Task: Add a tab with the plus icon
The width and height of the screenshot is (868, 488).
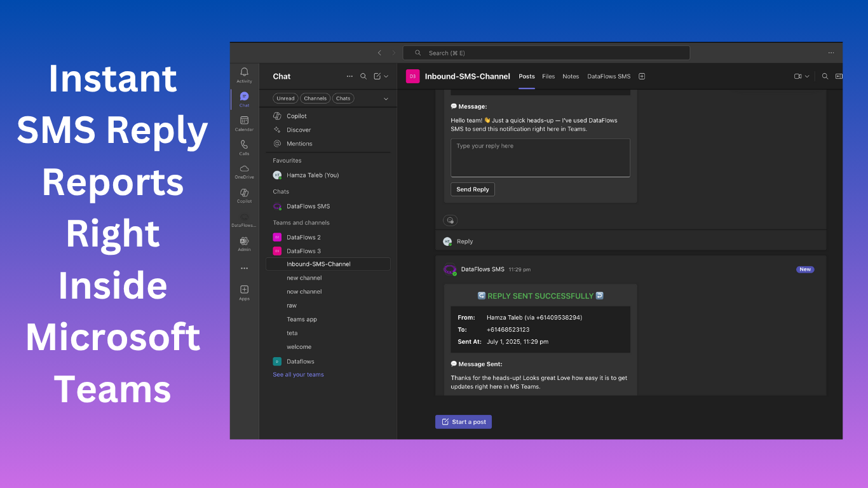Action: click(642, 76)
